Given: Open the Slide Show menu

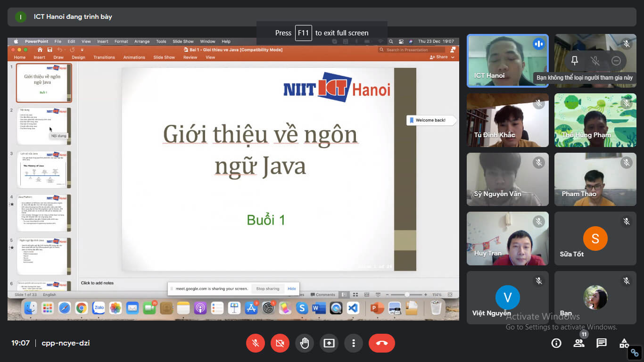Looking at the screenshot, I should click(x=183, y=41).
